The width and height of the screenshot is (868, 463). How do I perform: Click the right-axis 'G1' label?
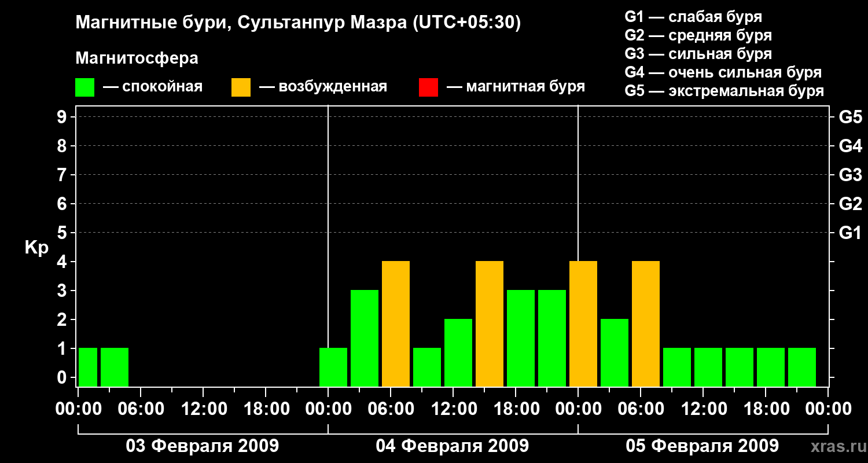850,233
